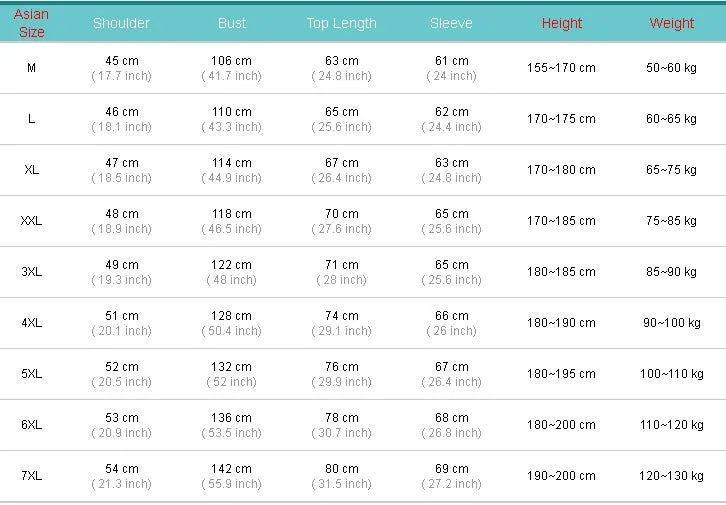726x505 pixels.
Task: Select the 68 cm sleeve value
Action: [x=451, y=418]
